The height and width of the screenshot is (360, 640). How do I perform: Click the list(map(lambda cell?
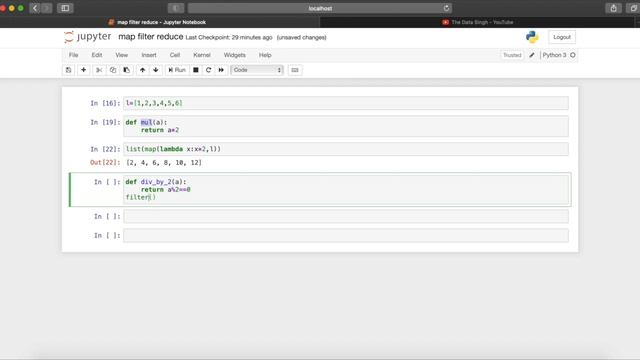click(346, 149)
